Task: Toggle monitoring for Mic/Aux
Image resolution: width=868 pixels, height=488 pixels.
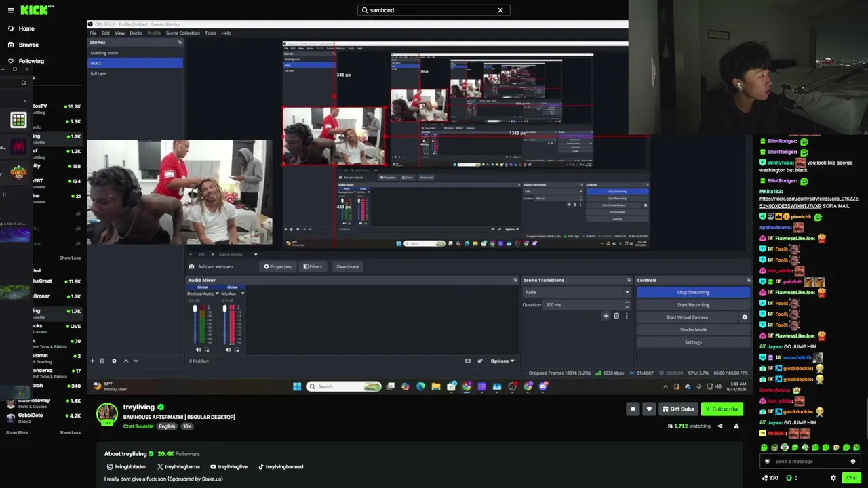Action: (x=237, y=350)
